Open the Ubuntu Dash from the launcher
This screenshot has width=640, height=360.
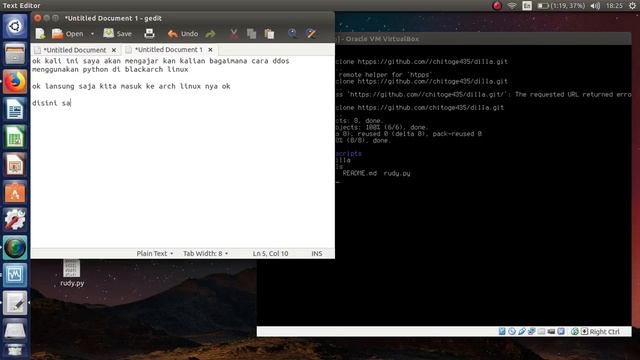pos(15,26)
